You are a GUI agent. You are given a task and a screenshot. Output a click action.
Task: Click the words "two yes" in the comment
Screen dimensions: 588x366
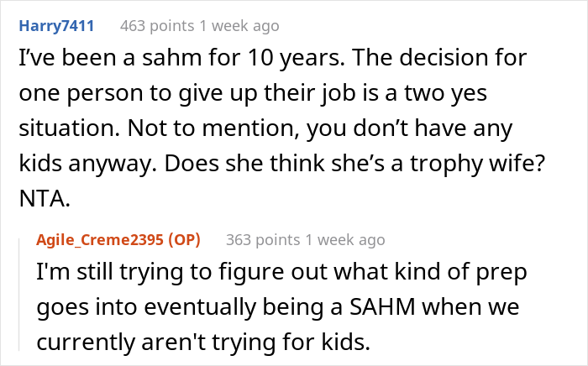click(x=494, y=97)
